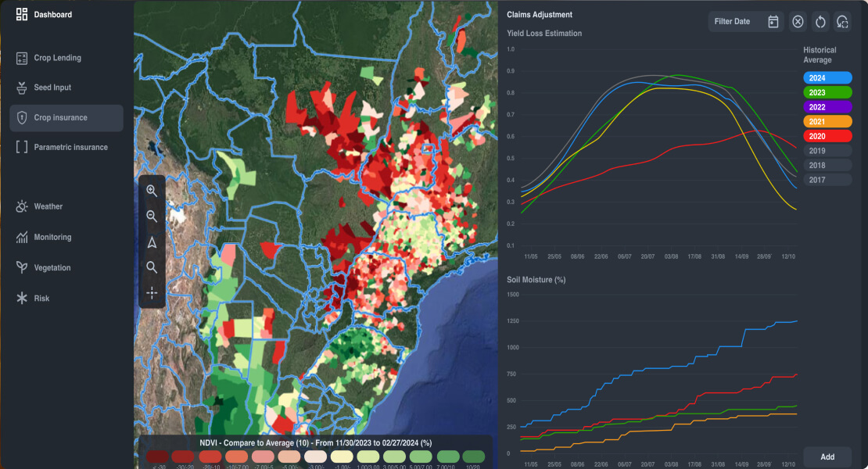Viewport: 868px width, 469px height.
Task: Switch to the Parametric insurance section
Action: 67,146
